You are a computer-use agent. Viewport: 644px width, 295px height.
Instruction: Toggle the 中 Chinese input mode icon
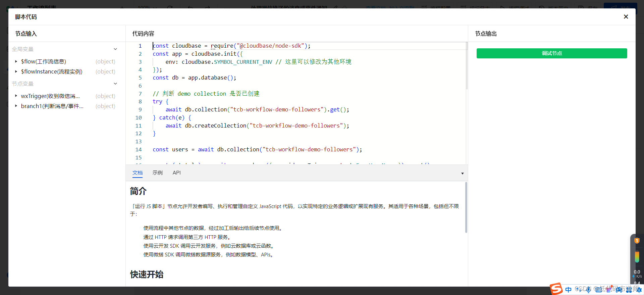pos(568,289)
